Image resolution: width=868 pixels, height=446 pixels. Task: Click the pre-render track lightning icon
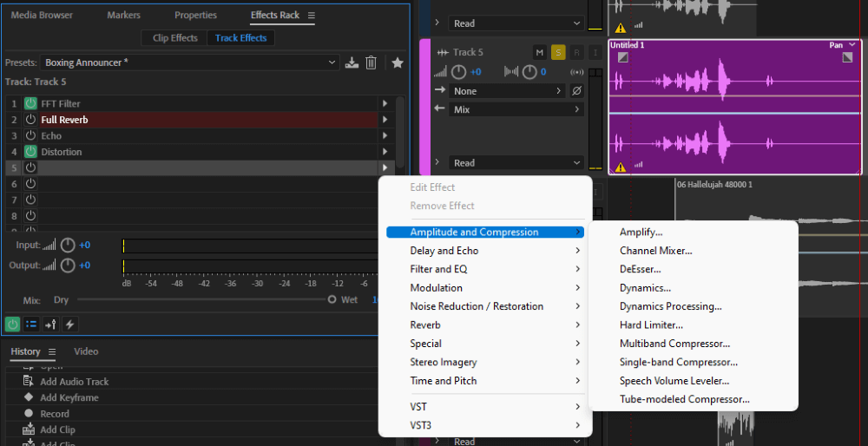point(69,325)
